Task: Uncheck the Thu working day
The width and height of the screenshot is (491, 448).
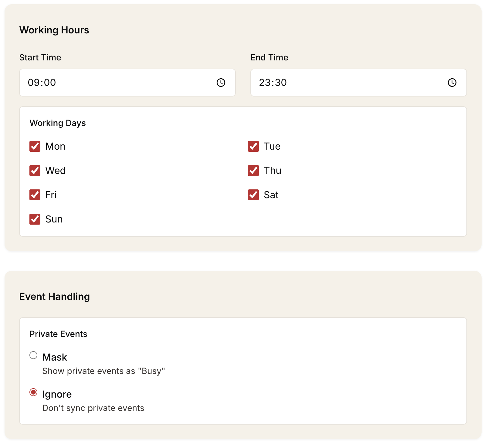Action: pos(253,170)
